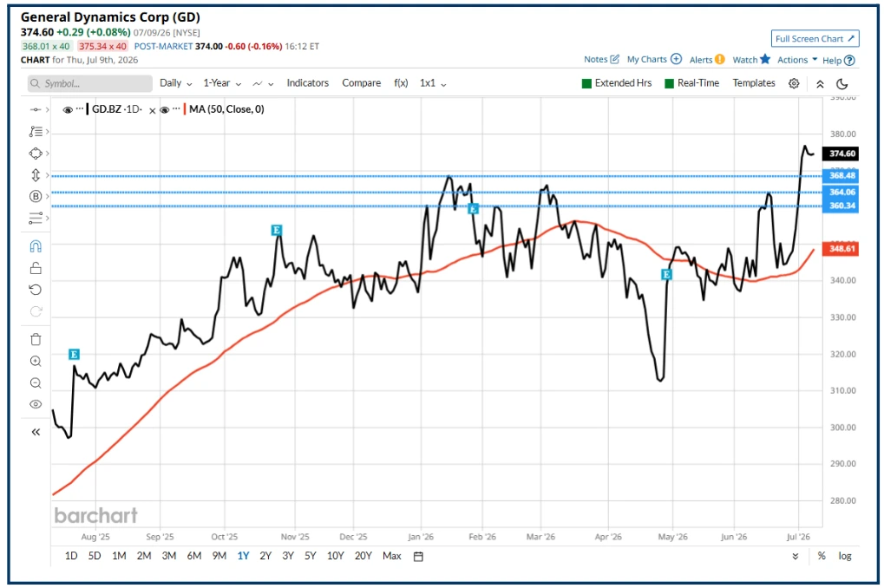Open the Compare menu
The height and width of the screenshot is (588, 884).
(x=362, y=83)
